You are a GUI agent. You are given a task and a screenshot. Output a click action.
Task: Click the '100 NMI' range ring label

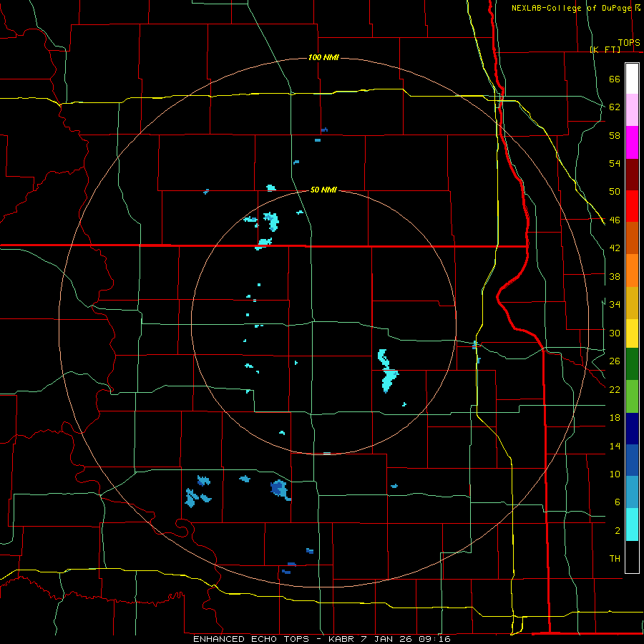pyautogui.click(x=323, y=57)
